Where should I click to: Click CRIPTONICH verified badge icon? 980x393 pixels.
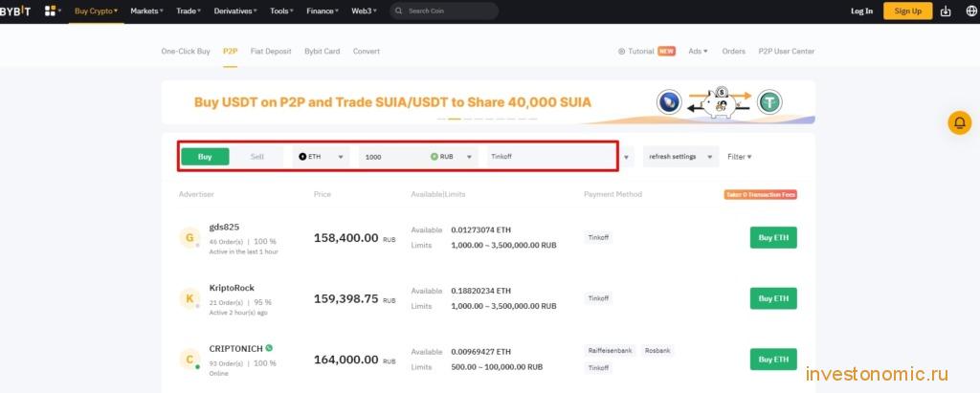click(x=269, y=348)
